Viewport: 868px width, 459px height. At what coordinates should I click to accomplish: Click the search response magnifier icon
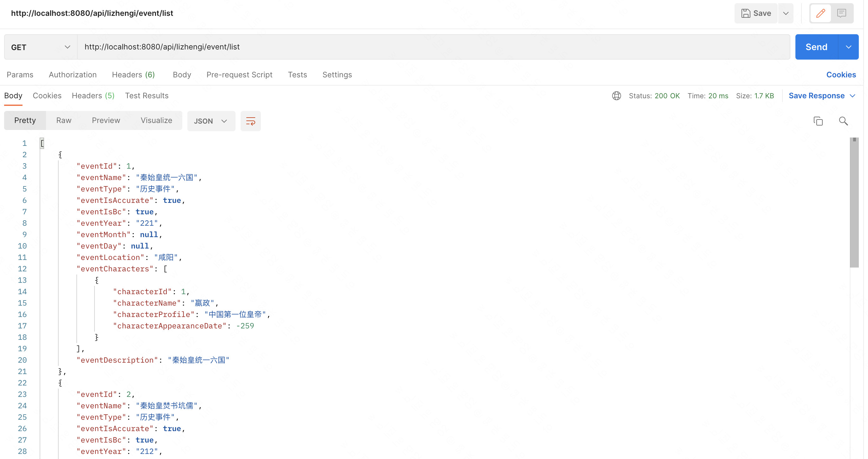[843, 121]
